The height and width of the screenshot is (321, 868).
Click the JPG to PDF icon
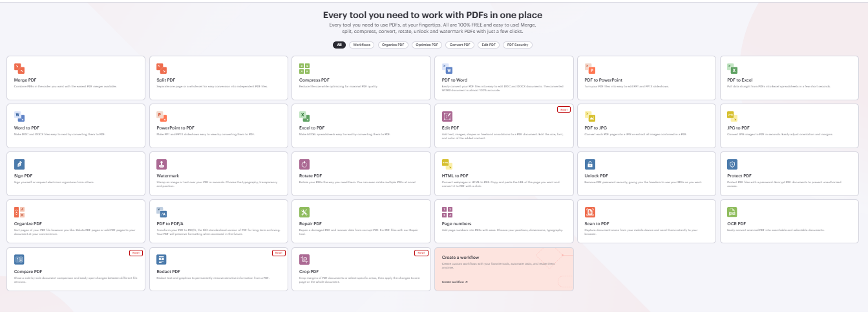pos(732,116)
